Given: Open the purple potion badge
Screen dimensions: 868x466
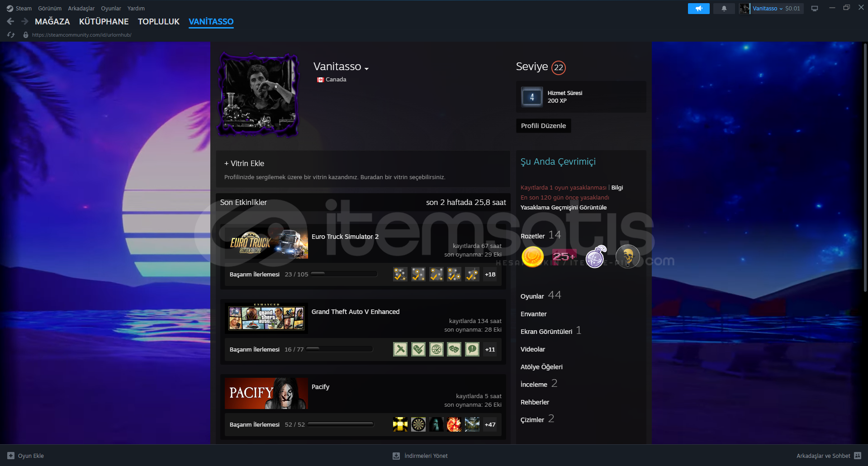Looking at the screenshot, I should tap(596, 257).
